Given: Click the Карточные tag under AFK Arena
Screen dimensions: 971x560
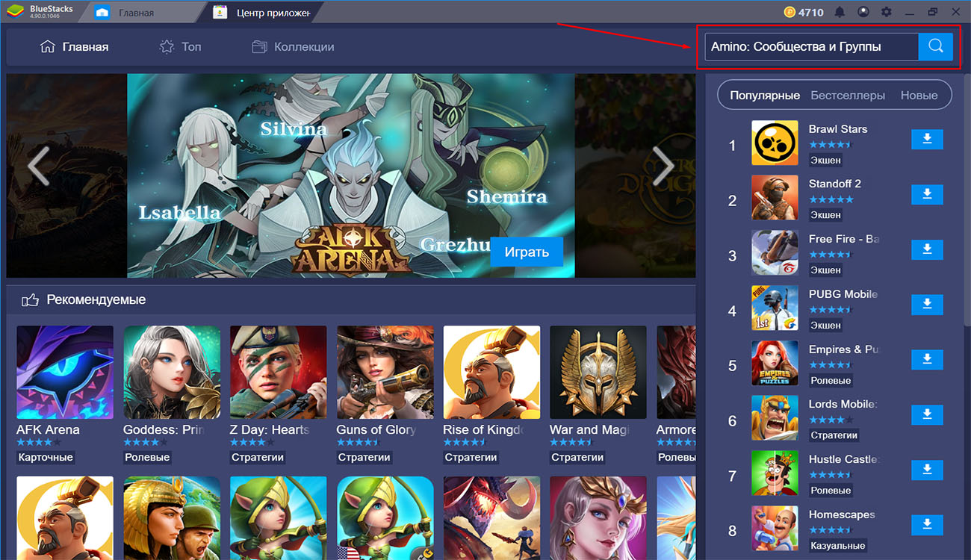Looking at the screenshot, I should click(x=46, y=457).
